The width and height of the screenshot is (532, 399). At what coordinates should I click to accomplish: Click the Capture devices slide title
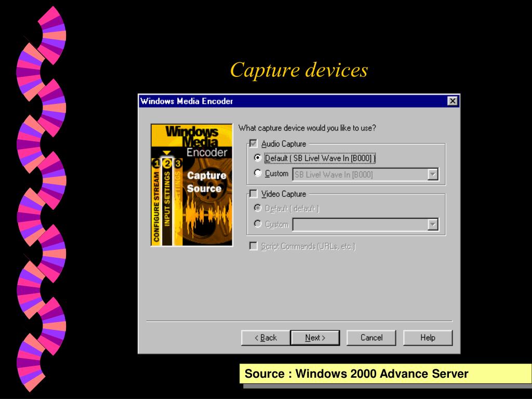coord(299,70)
